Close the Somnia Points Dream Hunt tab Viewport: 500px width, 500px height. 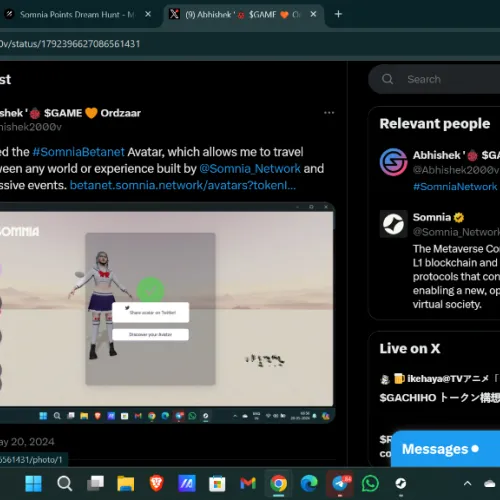pyautogui.click(x=148, y=14)
